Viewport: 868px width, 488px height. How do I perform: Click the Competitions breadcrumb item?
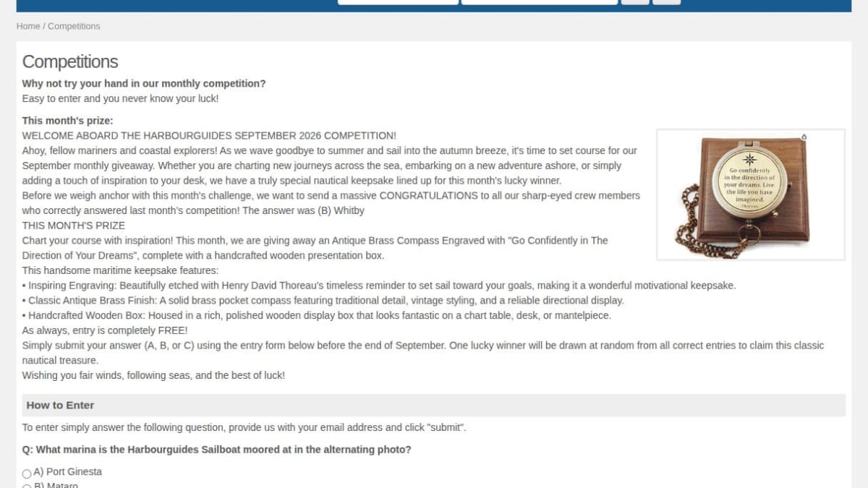click(74, 26)
